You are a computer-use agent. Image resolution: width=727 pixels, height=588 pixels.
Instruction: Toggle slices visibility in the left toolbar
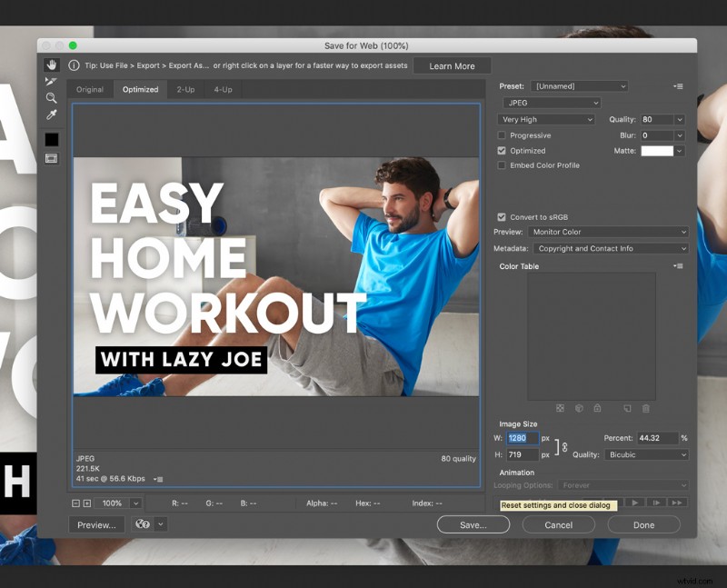point(52,156)
